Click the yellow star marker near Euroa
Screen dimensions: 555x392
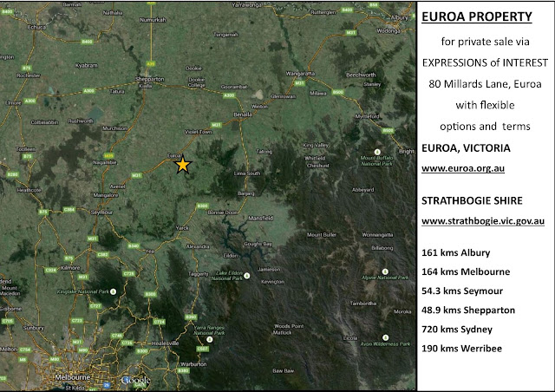(183, 166)
